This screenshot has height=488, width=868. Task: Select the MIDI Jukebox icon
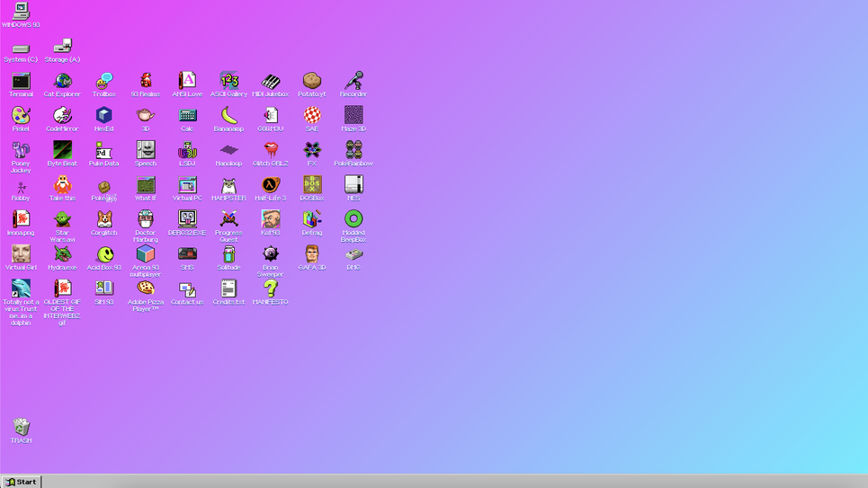pyautogui.click(x=270, y=82)
